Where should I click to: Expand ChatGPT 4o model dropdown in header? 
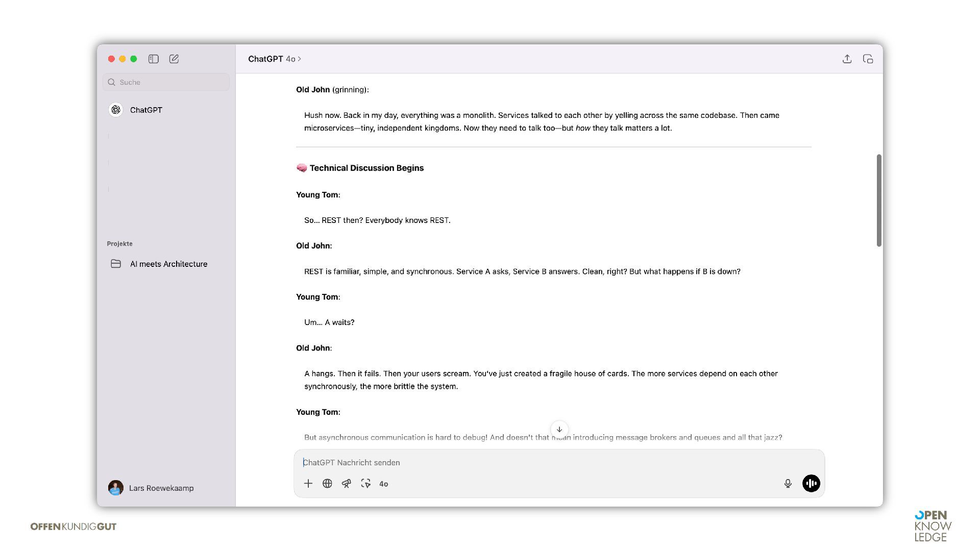275,59
